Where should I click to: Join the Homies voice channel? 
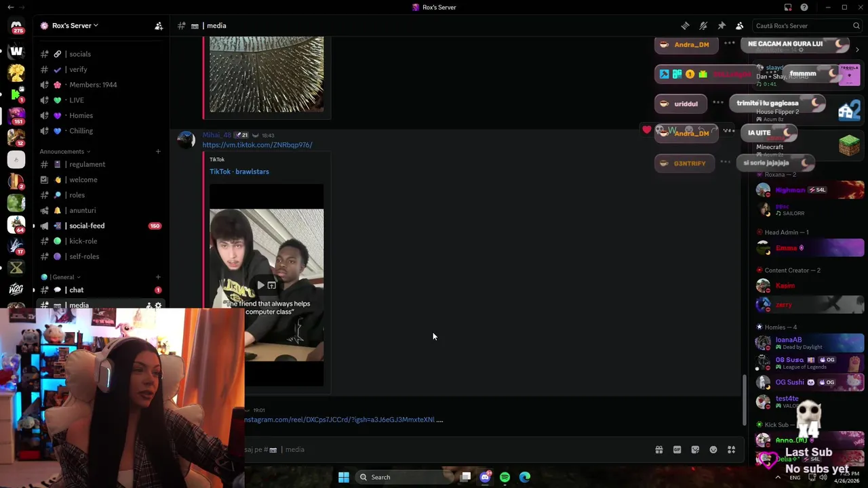(x=100, y=115)
